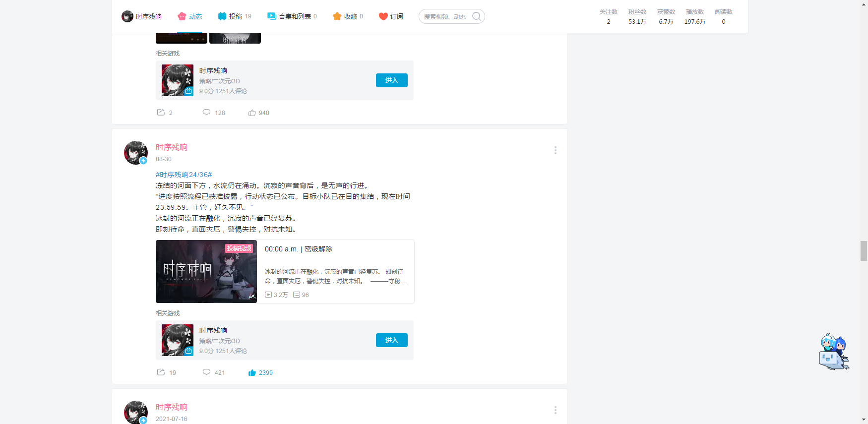Screen dimensions: 868x424
Task: Open the author avatar on the 08-30 post
Action: click(136, 153)
